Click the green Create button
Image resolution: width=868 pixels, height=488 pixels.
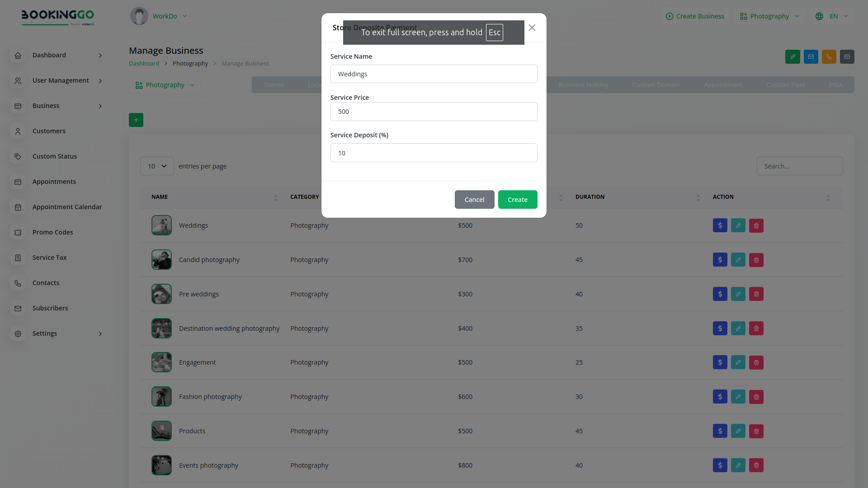coord(517,200)
